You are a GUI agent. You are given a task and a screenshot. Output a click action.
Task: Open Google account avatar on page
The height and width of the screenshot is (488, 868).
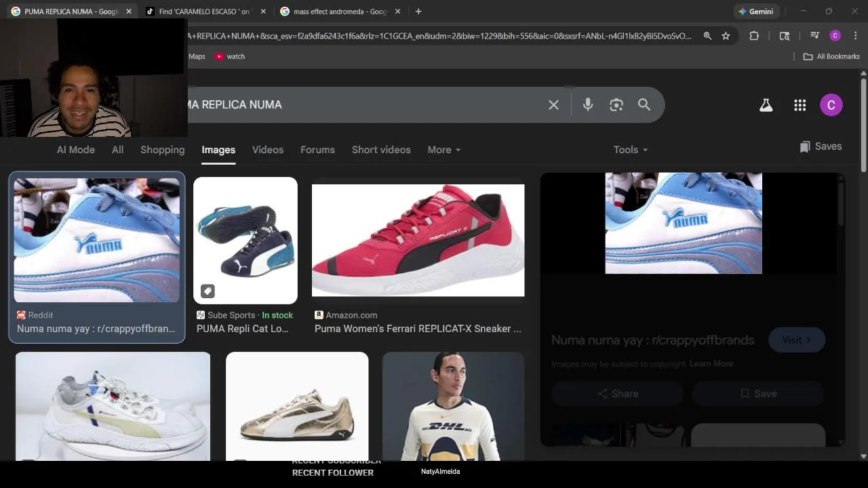tap(831, 105)
